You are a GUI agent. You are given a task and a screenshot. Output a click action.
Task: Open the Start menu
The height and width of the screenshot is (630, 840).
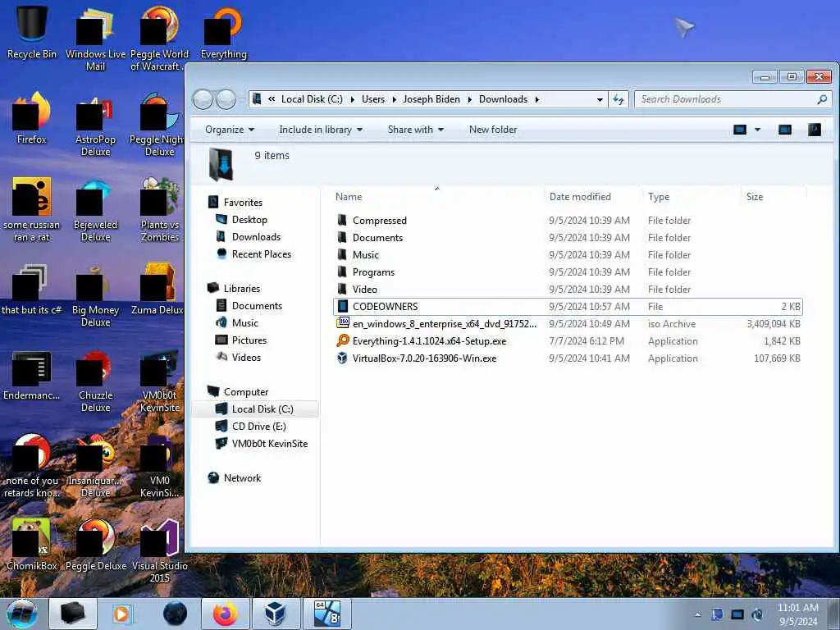(x=22, y=614)
